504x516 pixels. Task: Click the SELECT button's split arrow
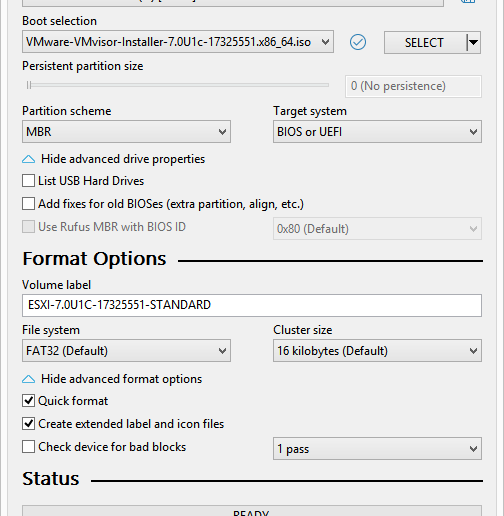point(473,42)
